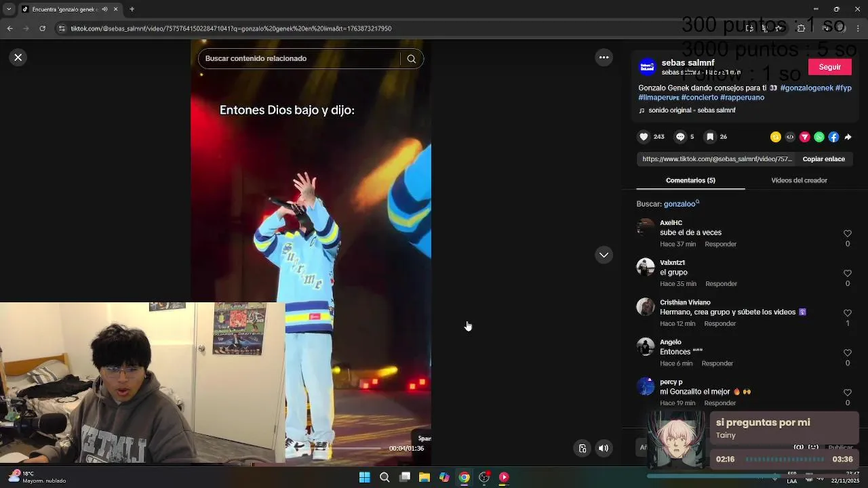868x488 pixels.
Task: Send to friends with red arrow icon
Action: click(x=804, y=137)
